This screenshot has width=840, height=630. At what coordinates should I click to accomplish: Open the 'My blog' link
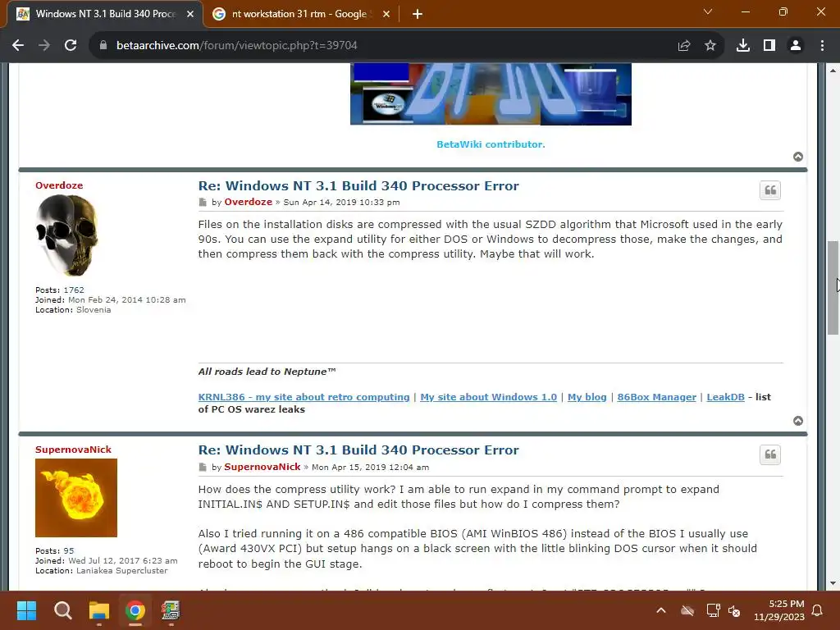click(x=587, y=397)
